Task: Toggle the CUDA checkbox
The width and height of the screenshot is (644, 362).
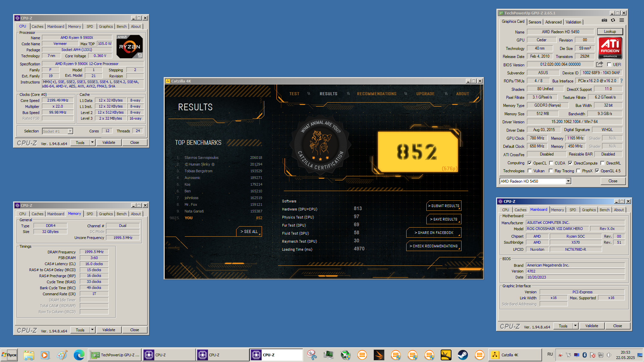Action: point(551,163)
